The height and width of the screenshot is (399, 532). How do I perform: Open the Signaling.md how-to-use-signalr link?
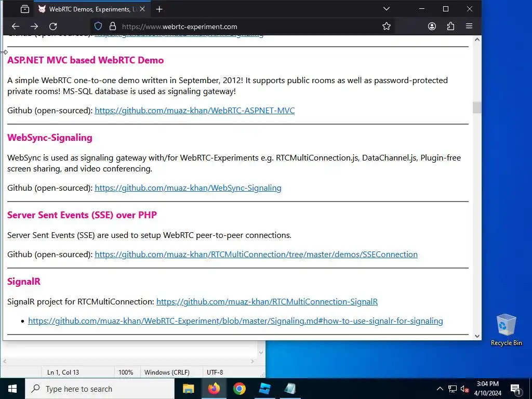click(235, 321)
